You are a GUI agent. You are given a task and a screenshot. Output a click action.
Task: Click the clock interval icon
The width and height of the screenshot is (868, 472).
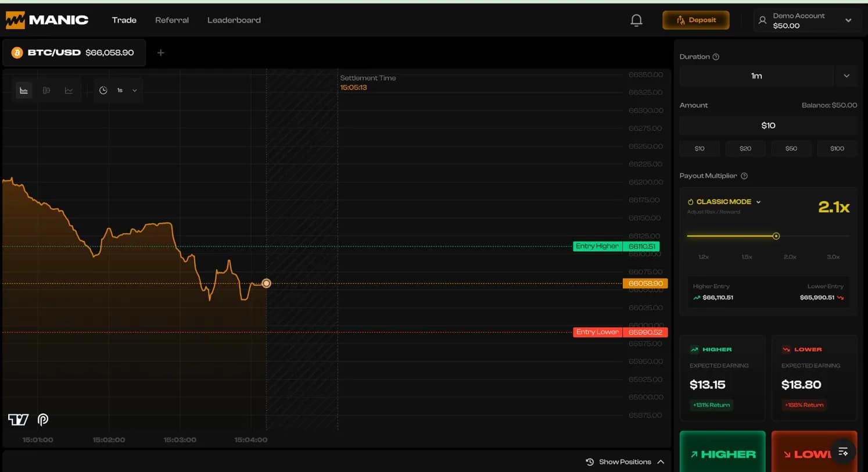(103, 90)
